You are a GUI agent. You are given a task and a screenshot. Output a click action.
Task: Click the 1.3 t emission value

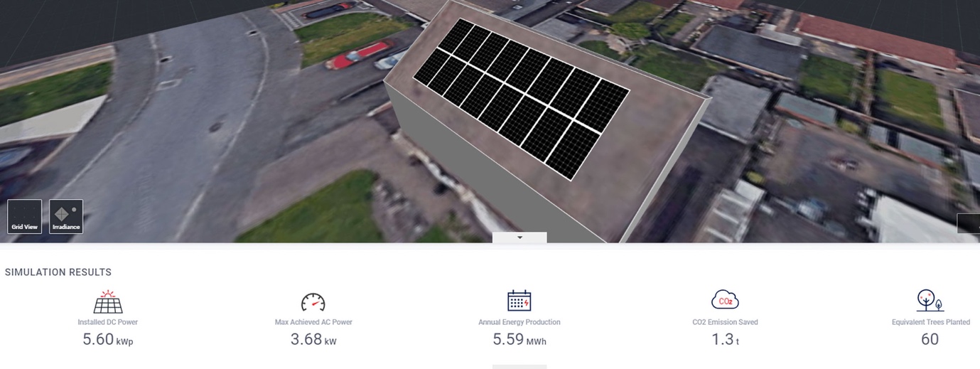pyautogui.click(x=725, y=340)
